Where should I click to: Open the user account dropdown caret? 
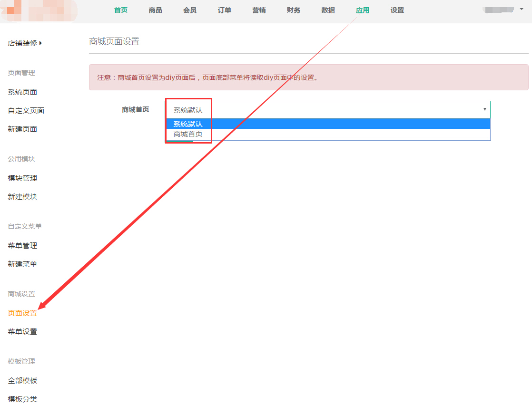pos(522,9)
